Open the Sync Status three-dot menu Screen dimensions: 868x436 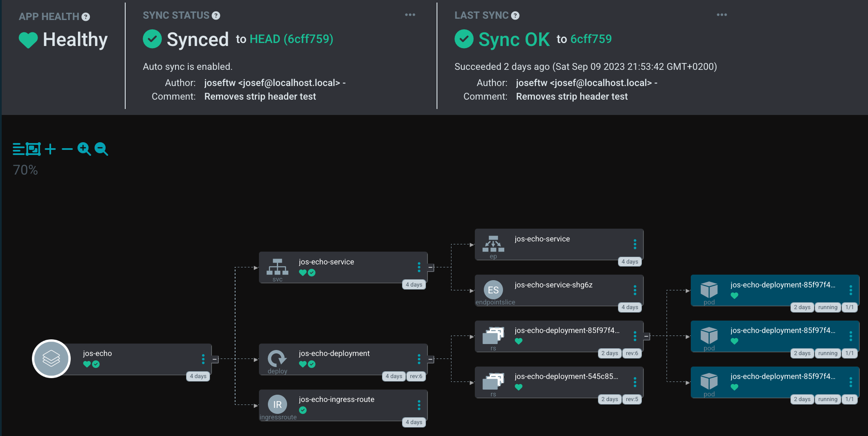tap(410, 14)
